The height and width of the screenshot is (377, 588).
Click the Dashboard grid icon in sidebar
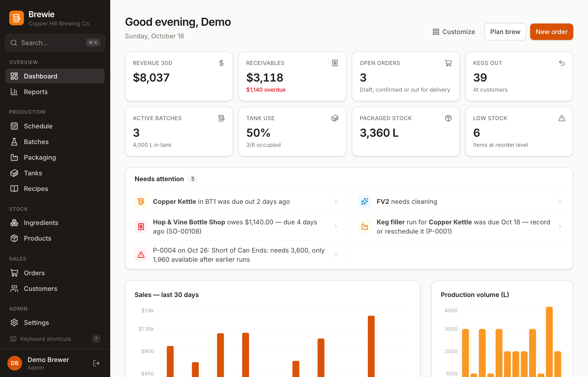click(x=14, y=76)
